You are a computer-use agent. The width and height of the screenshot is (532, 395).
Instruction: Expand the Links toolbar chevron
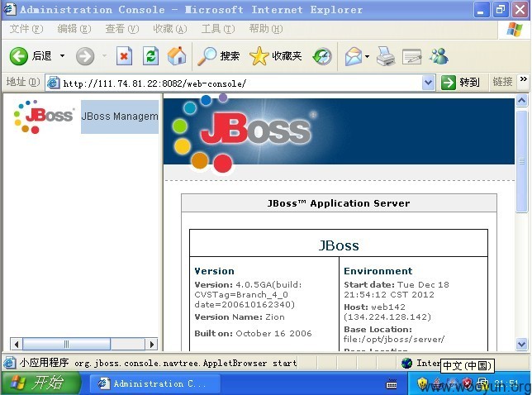click(524, 79)
